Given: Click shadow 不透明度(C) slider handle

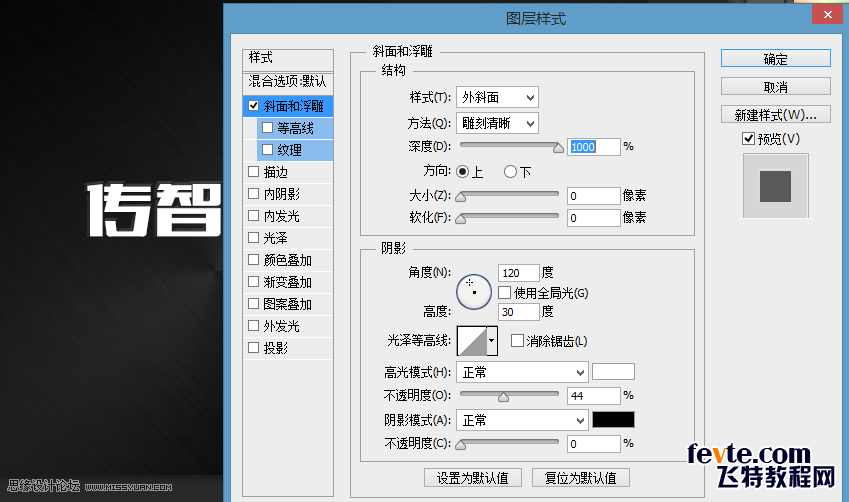Looking at the screenshot, I should [461, 445].
